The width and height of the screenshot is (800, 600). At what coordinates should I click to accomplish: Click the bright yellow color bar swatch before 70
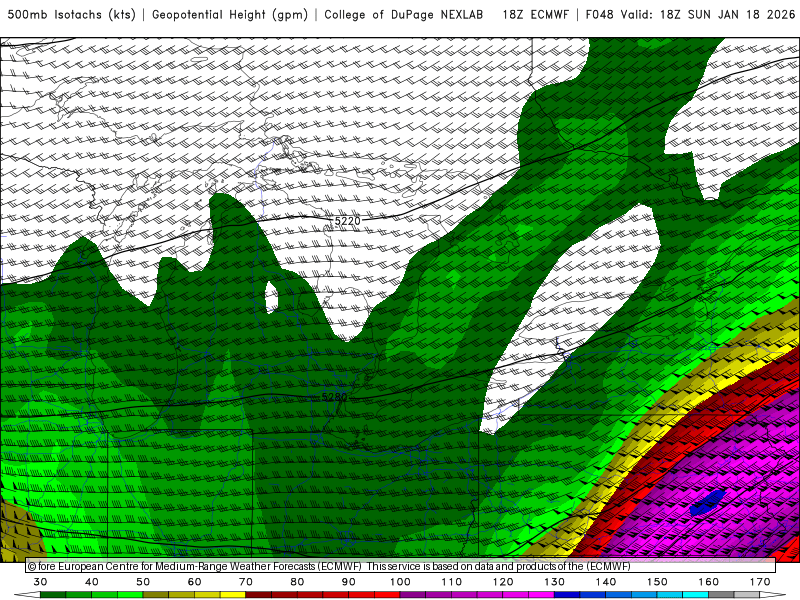[x=233, y=595]
